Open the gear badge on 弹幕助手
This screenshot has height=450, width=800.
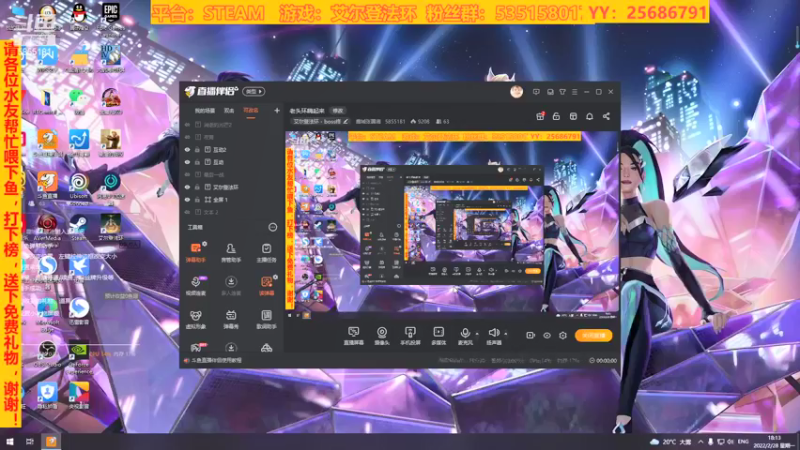coord(205,244)
